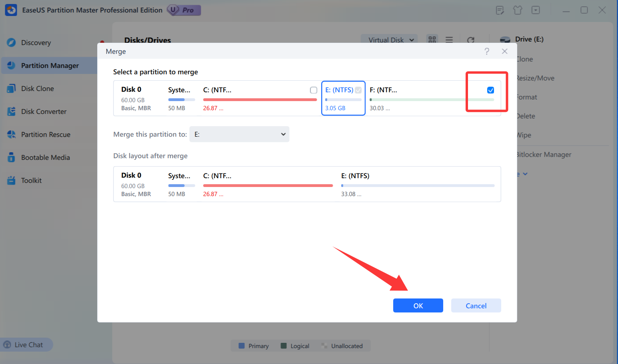Click the Live Chat headset icon
618x364 pixels.
coord(7,344)
